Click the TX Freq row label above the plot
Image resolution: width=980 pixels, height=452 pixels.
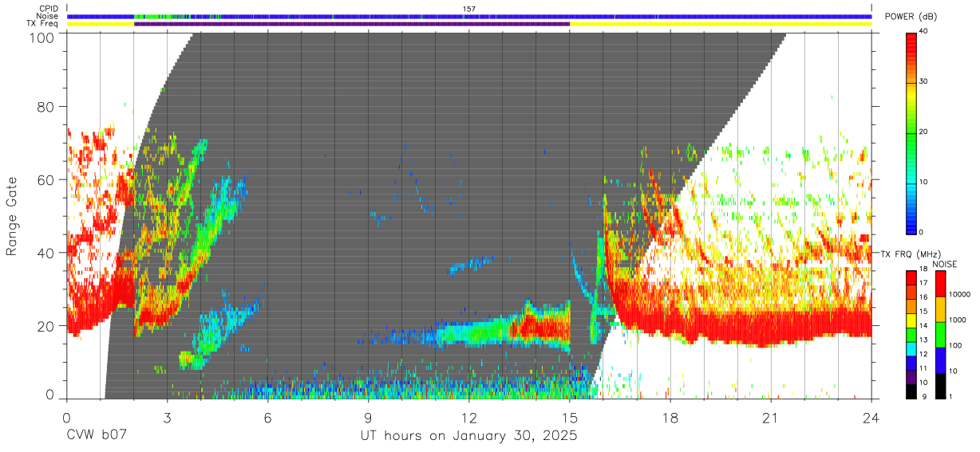click(x=43, y=24)
